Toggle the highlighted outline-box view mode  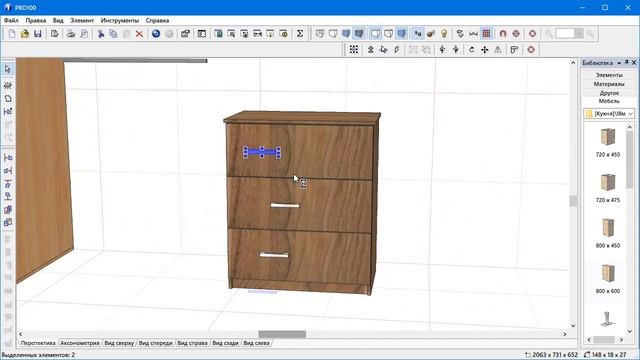click(376, 34)
